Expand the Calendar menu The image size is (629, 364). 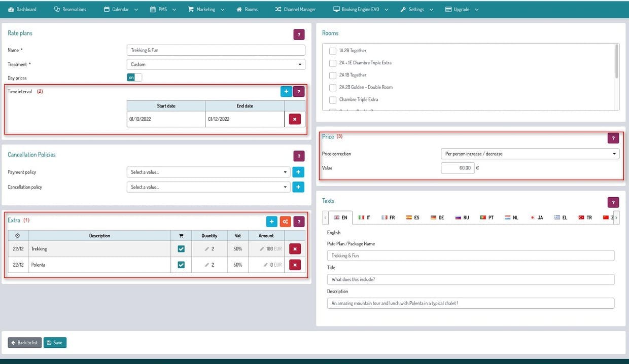tap(121, 9)
